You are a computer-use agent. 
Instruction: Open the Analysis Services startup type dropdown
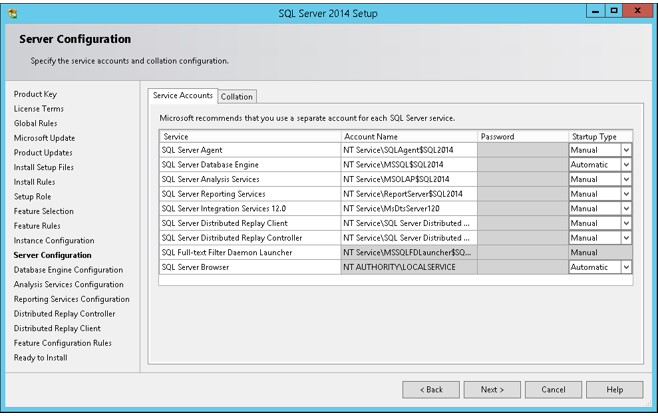626,180
